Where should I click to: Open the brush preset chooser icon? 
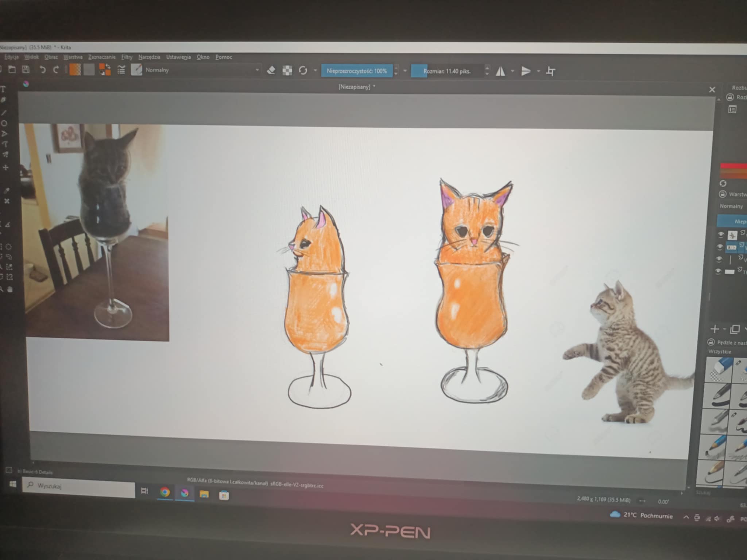[136, 70]
